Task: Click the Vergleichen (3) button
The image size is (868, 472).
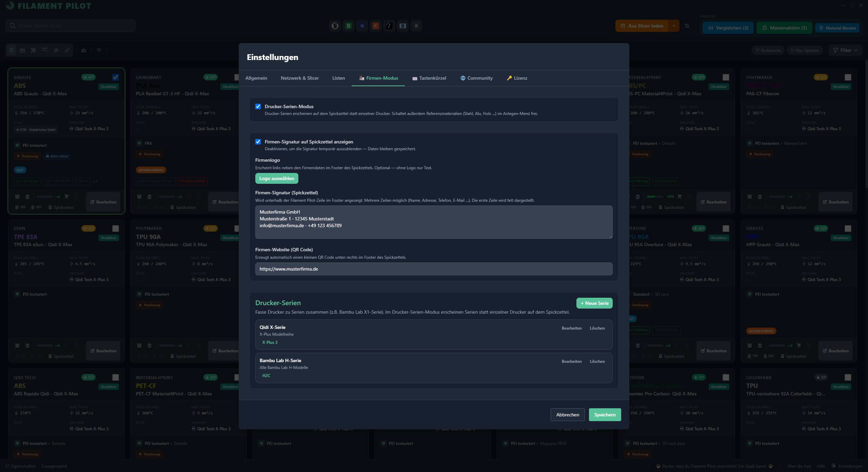Action: (x=728, y=28)
